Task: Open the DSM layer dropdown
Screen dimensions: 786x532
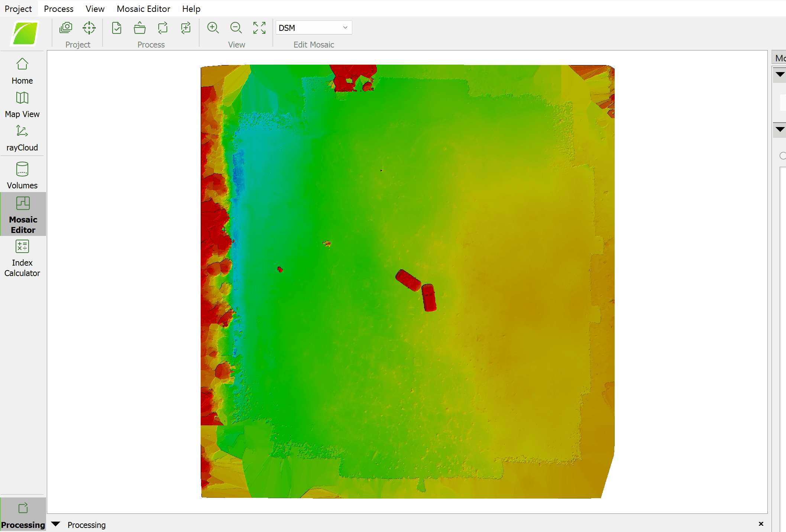Action: point(314,28)
